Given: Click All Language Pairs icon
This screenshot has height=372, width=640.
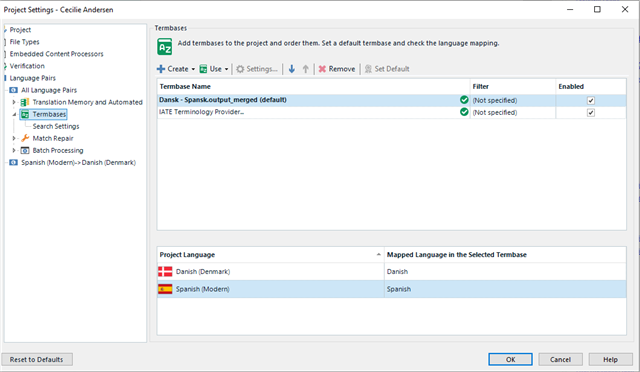Looking at the screenshot, I should click(13, 90).
